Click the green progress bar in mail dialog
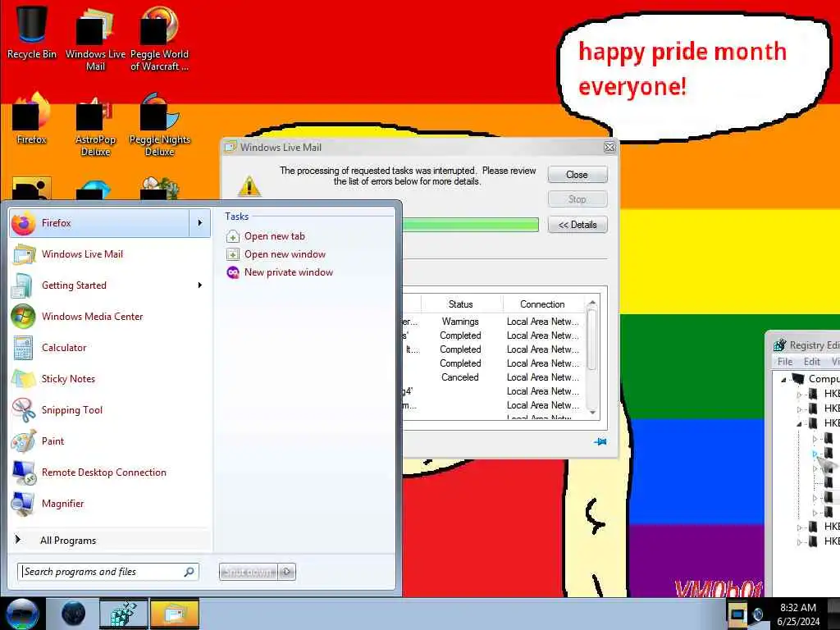840x630 pixels. coord(470,225)
